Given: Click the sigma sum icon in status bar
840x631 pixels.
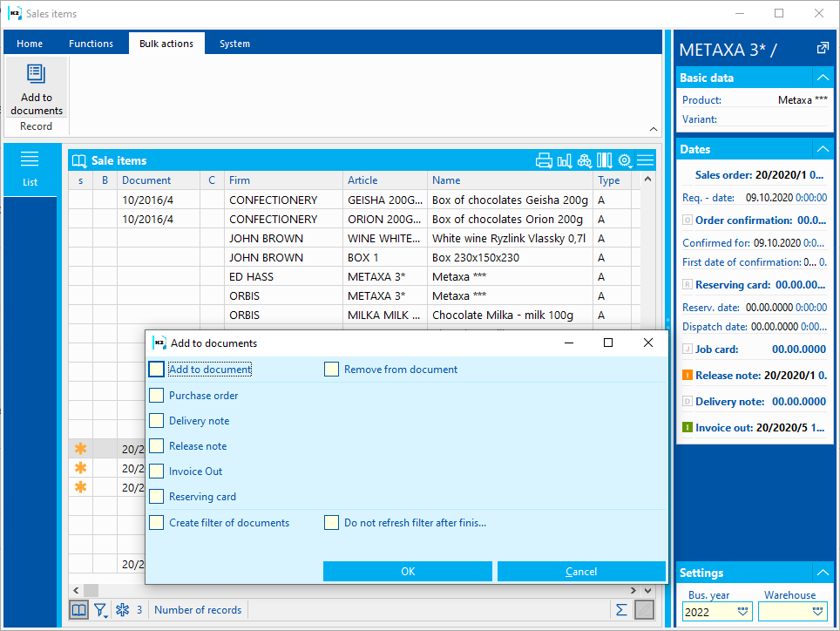Looking at the screenshot, I should pos(621,610).
